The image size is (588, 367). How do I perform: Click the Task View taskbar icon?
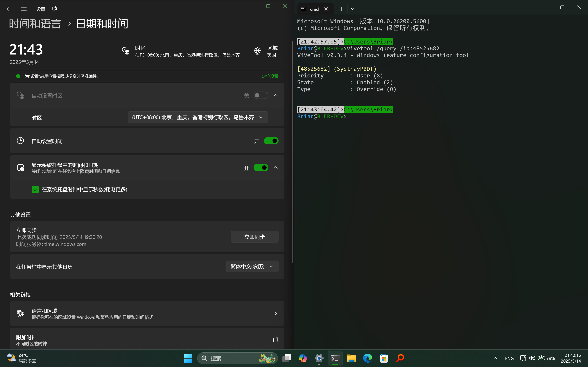[287, 358]
